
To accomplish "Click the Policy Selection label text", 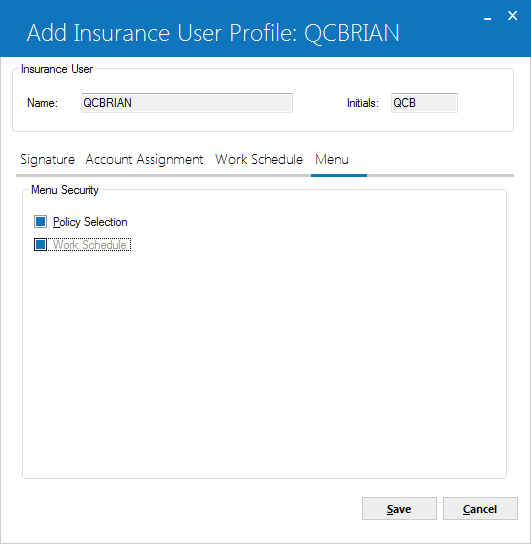I will point(90,222).
